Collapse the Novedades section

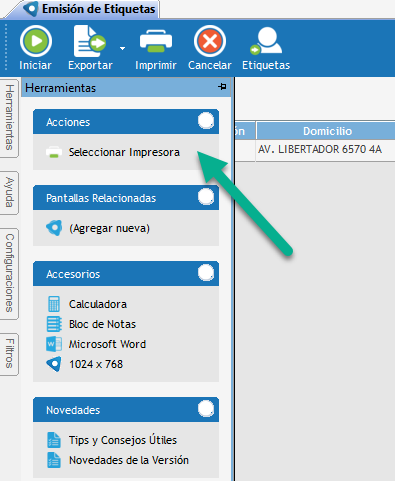[x=206, y=409]
